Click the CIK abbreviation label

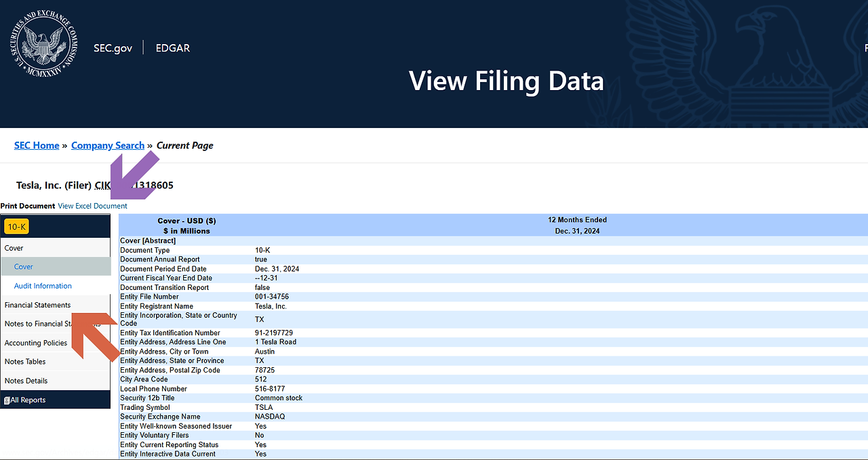click(102, 185)
